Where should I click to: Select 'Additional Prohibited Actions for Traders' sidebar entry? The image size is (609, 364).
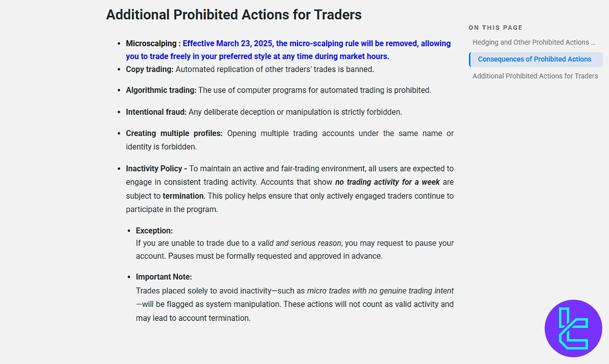[535, 76]
